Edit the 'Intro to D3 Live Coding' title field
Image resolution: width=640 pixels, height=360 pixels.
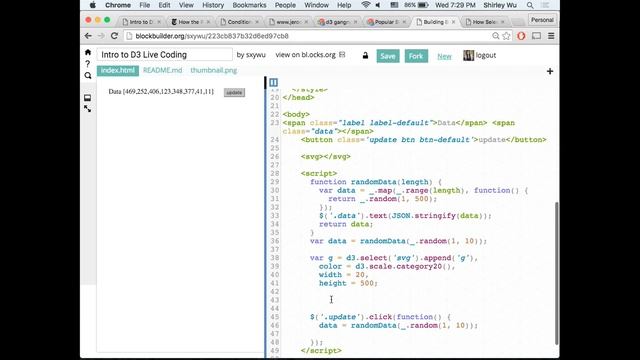164,55
